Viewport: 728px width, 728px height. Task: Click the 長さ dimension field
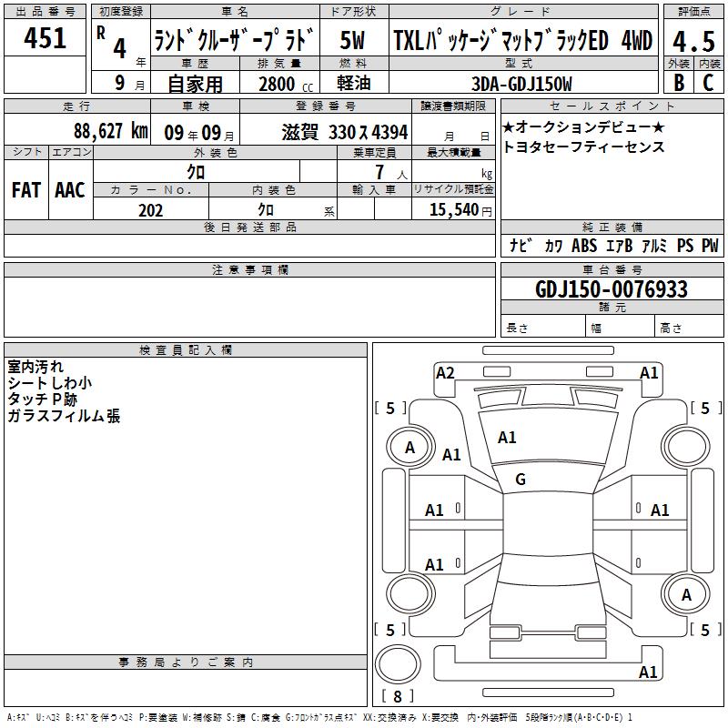click(x=542, y=326)
